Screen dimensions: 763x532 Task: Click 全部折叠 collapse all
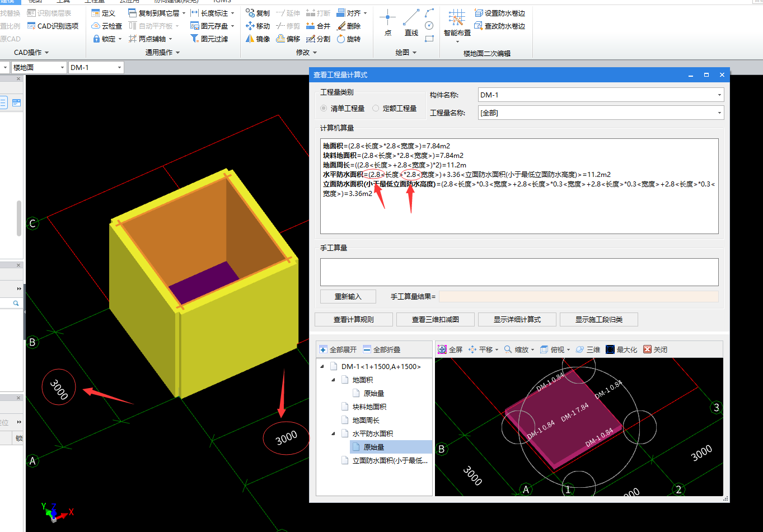point(381,349)
